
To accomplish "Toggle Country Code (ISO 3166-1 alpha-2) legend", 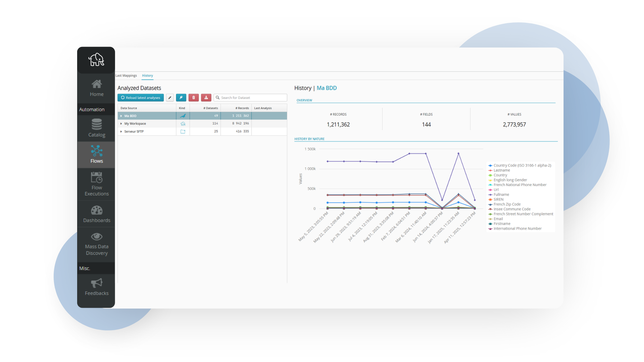I will point(520,165).
